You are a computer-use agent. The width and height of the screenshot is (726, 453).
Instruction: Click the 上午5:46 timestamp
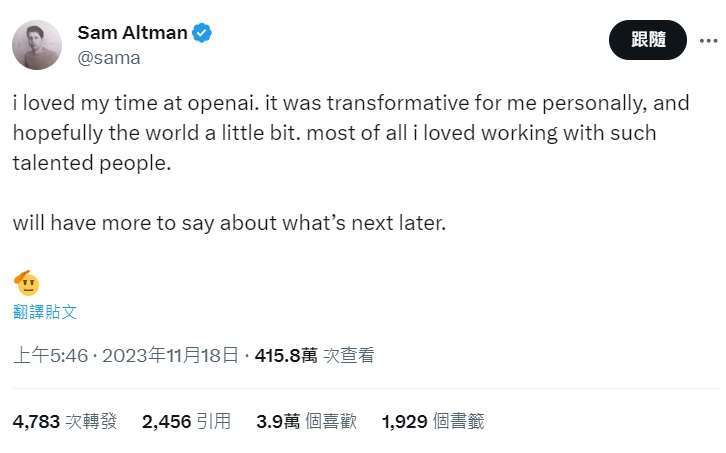pyautogui.click(x=53, y=355)
